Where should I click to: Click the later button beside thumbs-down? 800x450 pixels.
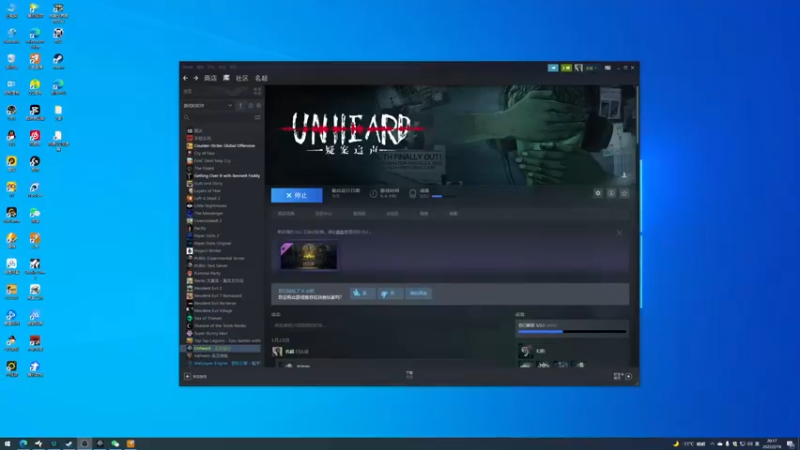pyautogui.click(x=418, y=293)
